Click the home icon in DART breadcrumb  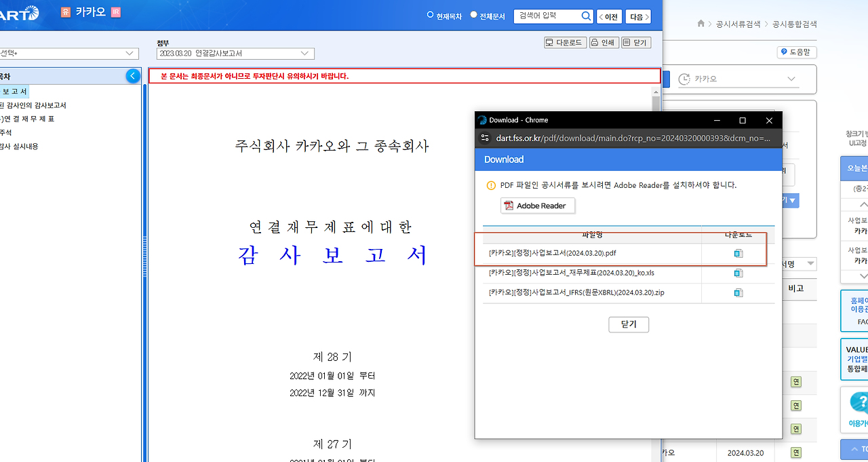[701, 24]
